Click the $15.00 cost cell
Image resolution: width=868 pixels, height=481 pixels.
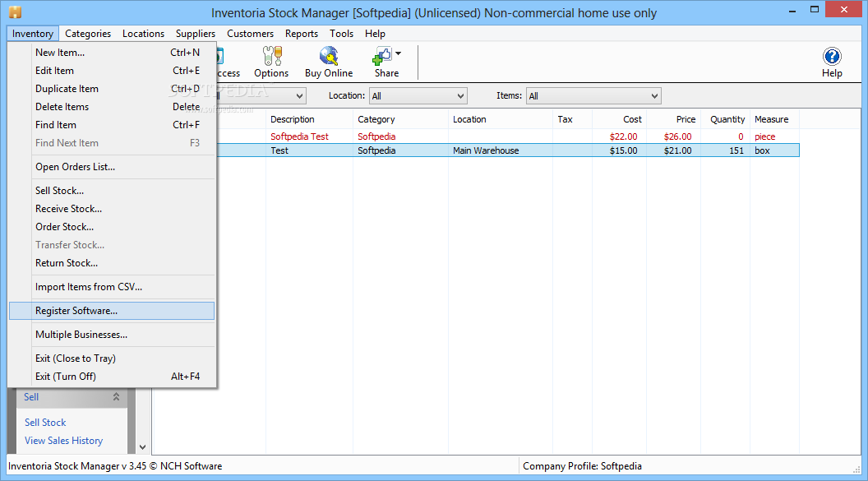point(623,150)
